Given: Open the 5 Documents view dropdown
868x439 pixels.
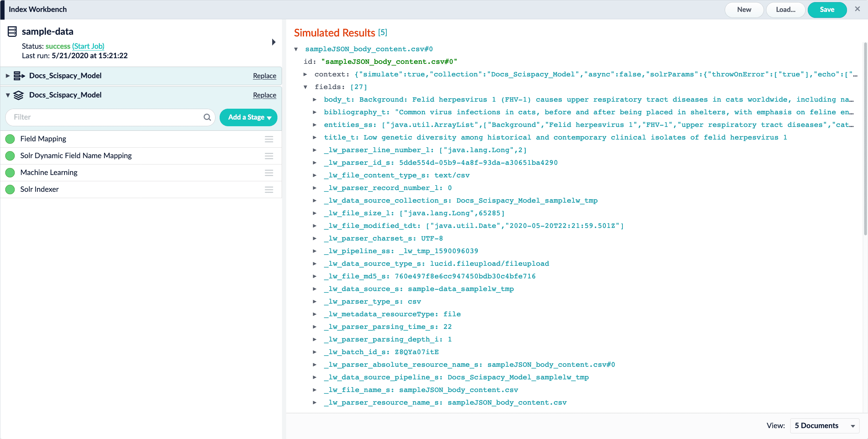Looking at the screenshot, I should click(x=825, y=426).
